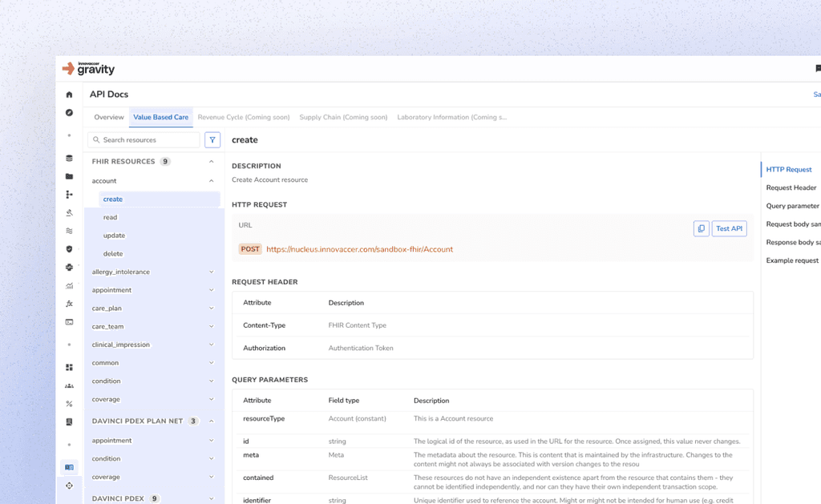Open the compass explore icon
This screenshot has height=504, width=821.
[x=69, y=112]
